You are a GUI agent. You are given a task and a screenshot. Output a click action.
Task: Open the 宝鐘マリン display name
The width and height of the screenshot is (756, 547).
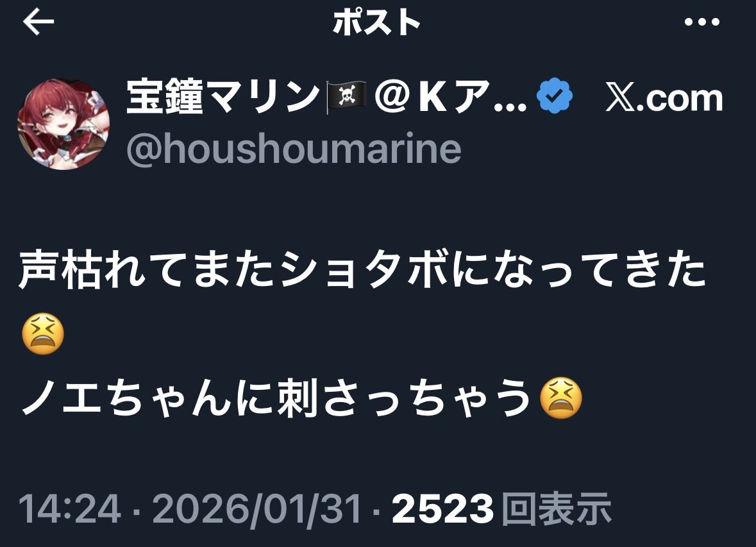(x=221, y=96)
